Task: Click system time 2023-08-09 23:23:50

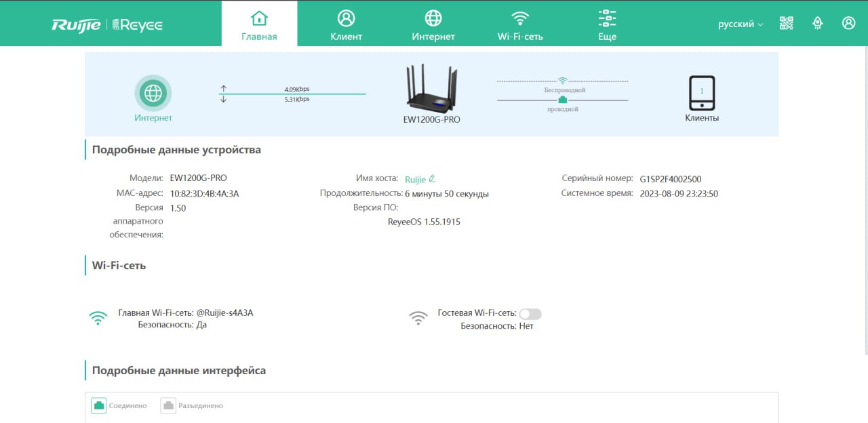Action: click(x=679, y=194)
